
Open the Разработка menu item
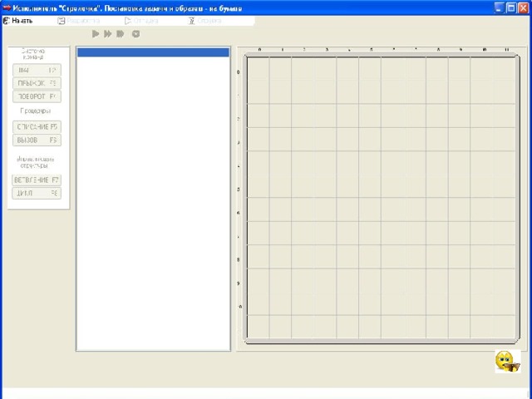point(79,21)
